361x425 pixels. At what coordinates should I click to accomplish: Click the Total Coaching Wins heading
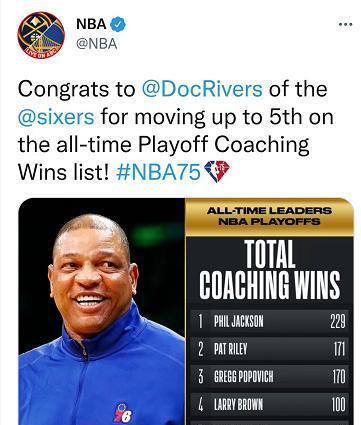tap(269, 270)
